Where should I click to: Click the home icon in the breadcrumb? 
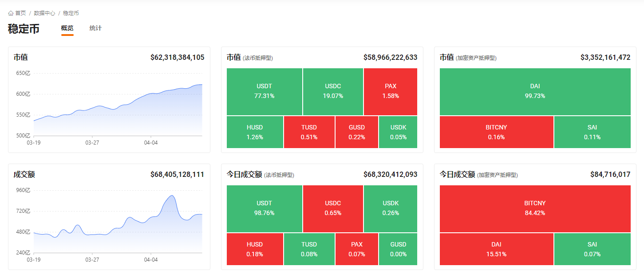click(x=11, y=13)
